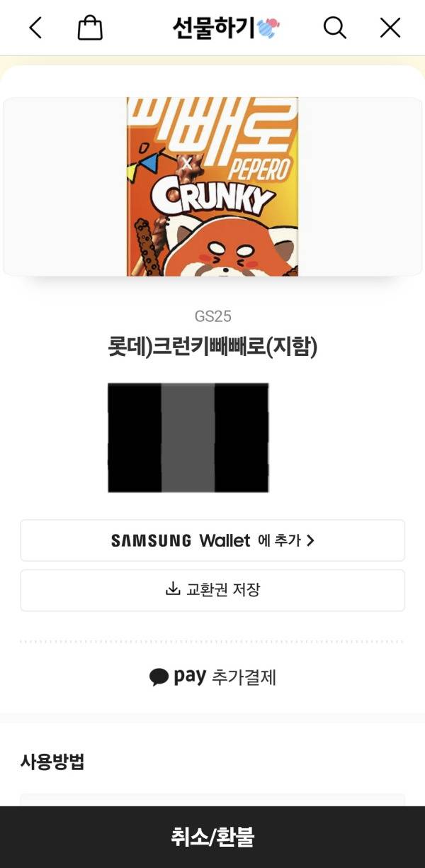This screenshot has width=425, height=868.
Task: Tap the SAMSUNG Wallet logo text
Action: (x=181, y=540)
